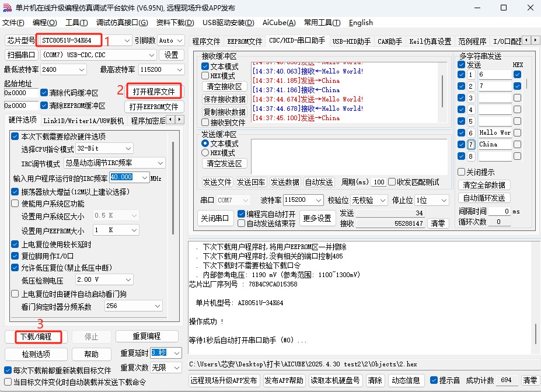The width and height of the screenshot is (541, 392).
Task: Click 清空接收区 button
Action: point(224,86)
